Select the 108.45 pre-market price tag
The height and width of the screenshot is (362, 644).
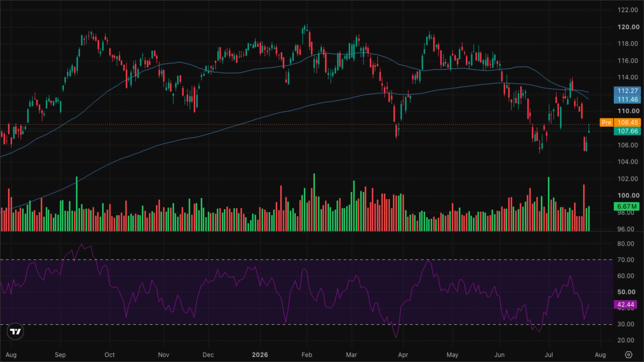(627, 122)
